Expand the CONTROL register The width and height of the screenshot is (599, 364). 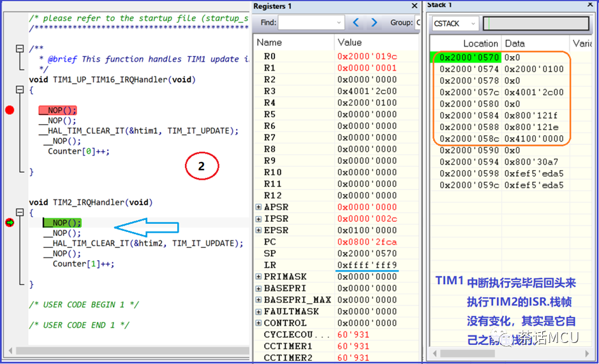258,323
